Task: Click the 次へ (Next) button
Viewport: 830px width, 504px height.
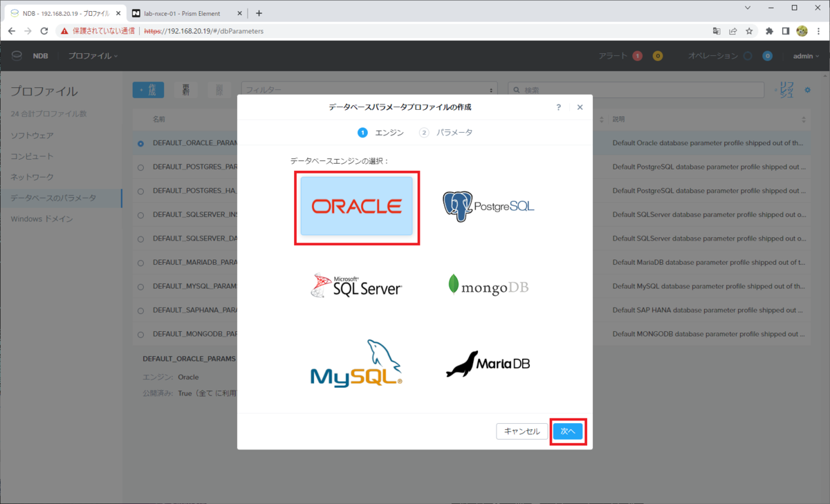Action: pos(568,431)
